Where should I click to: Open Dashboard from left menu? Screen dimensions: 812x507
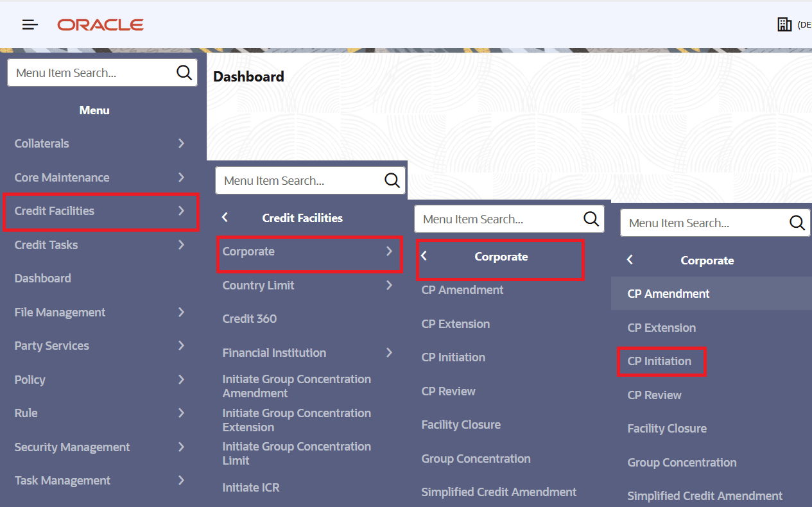click(x=42, y=278)
